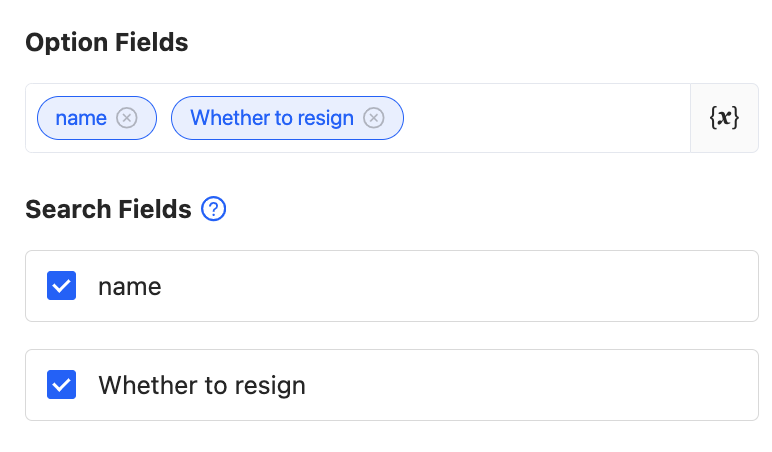Delete the "Whether to resign" option tag
This screenshot has width=772, height=452.
pyautogui.click(x=373, y=118)
